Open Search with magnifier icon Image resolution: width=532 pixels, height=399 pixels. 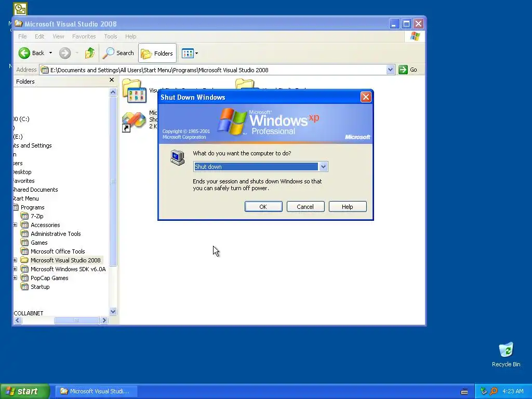[118, 53]
